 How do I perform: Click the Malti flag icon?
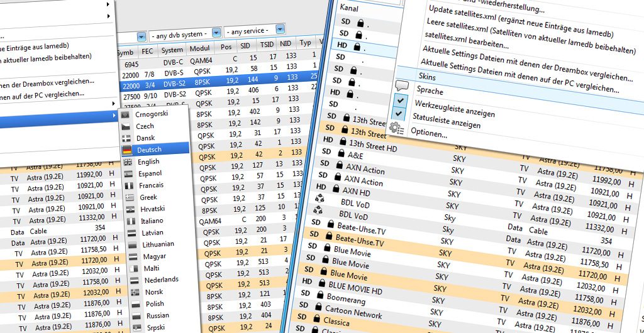[x=134, y=269]
